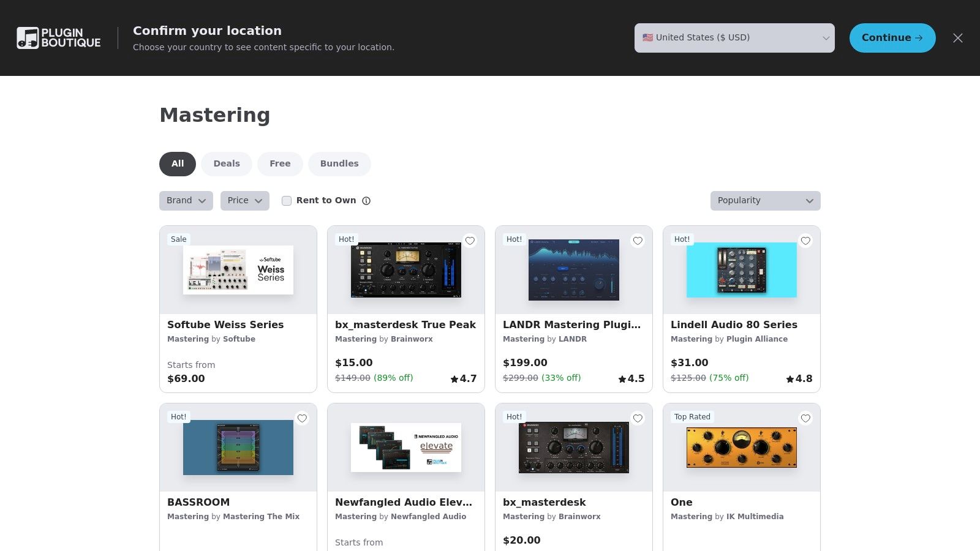Open the bx_masterdesk True Peak thumbnail
The height and width of the screenshot is (551, 980).
pyautogui.click(x=406, y=270)
